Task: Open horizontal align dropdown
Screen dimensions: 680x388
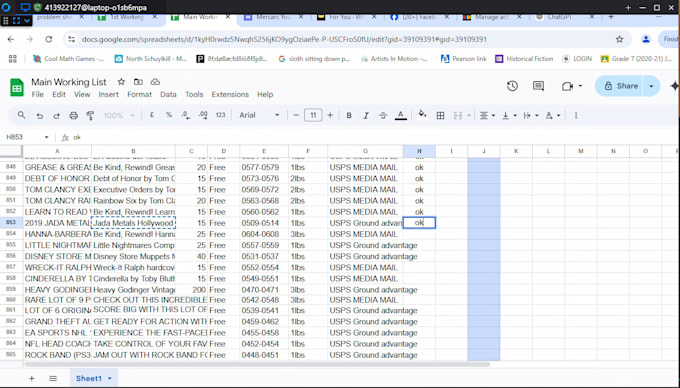Action: click(x=487, y=115)
